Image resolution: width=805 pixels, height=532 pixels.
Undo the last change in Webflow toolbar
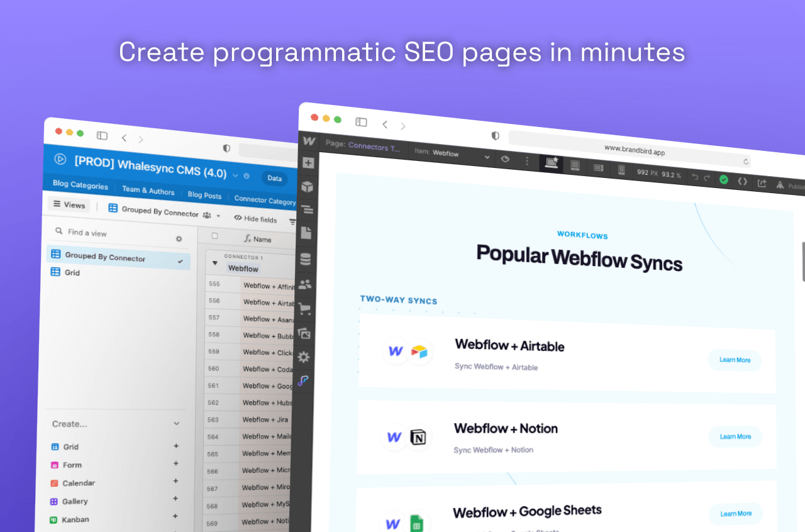[695, 177]
